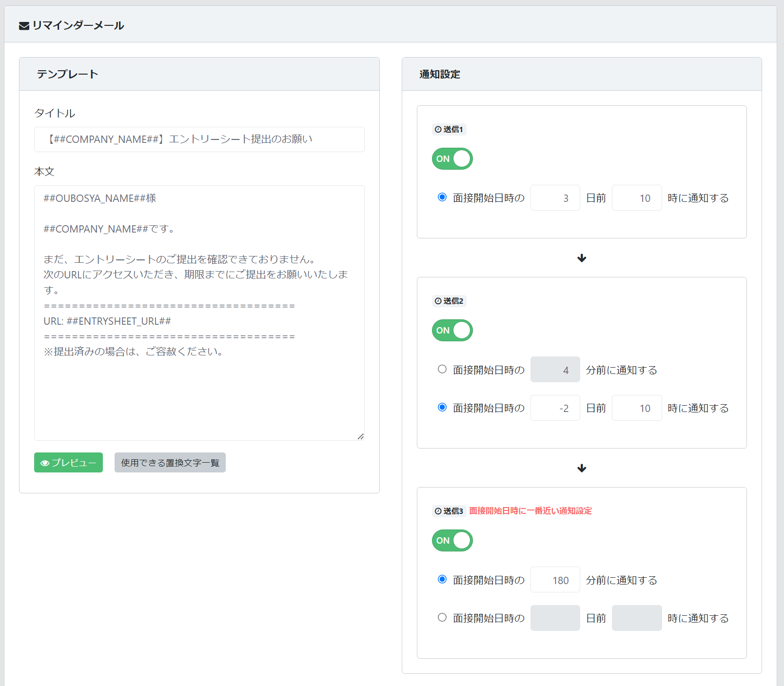Screen dimensions: 784x686
Task: Click the down arrow between 送信1 and 送信2
Action: coord(582,258)
